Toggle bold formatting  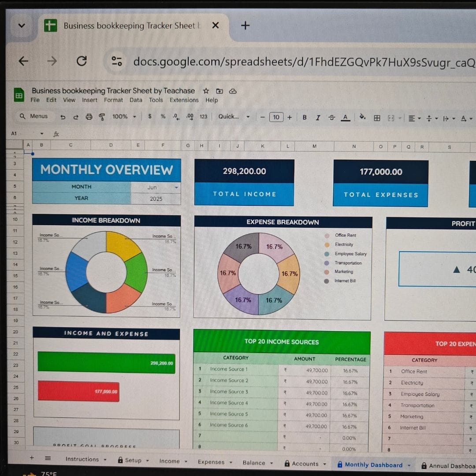click(x=305, y=118)
